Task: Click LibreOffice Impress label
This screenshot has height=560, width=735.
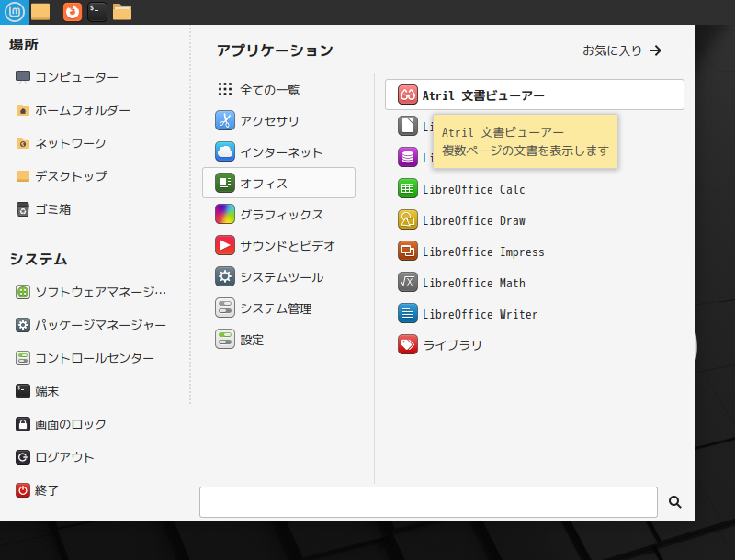Action: click(x=483, y=252)
